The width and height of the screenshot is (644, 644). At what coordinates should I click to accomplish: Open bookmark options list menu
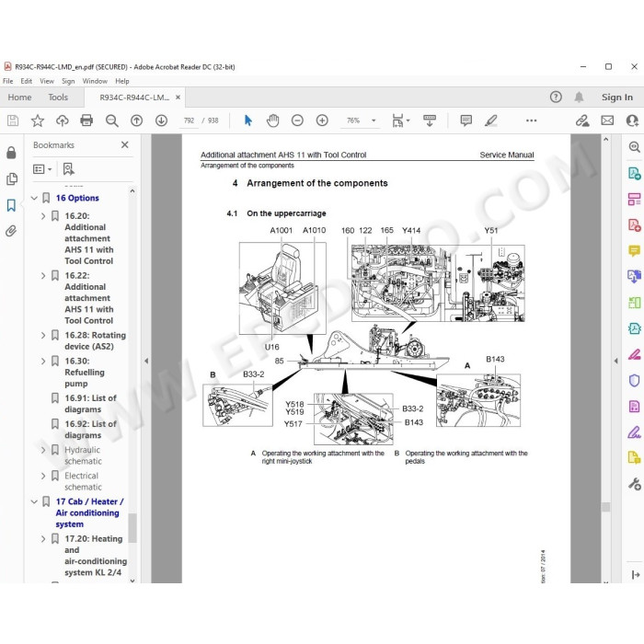click(42, 169)
